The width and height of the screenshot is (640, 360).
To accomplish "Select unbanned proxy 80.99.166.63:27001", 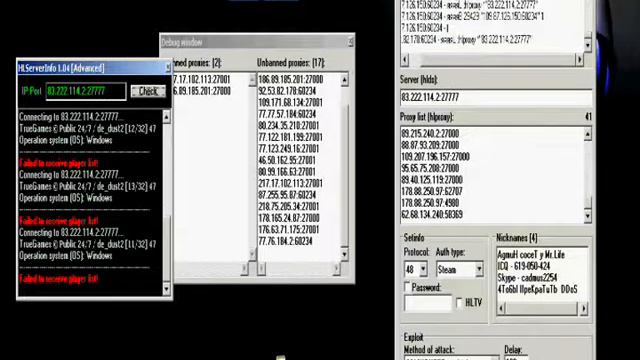I will tap(287, 171).
